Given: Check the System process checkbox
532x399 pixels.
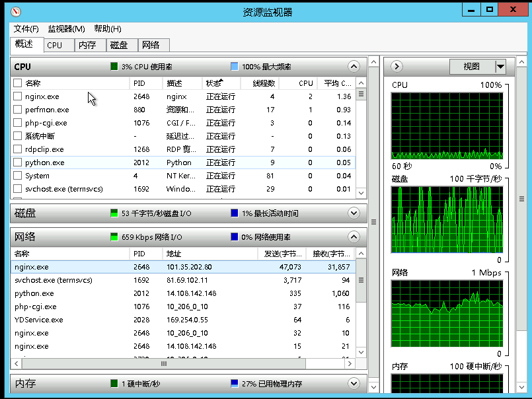Looking at the screenshot, I should (x=17, y=176).
